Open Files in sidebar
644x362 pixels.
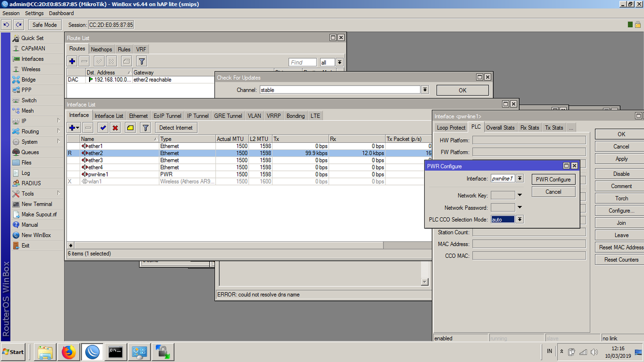tap(26, 162)
